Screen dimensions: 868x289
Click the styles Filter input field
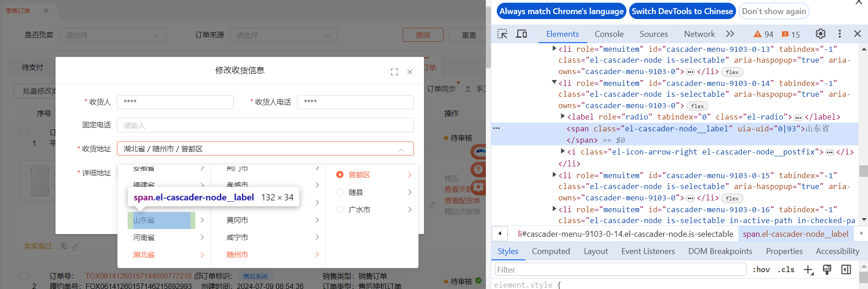620,270
